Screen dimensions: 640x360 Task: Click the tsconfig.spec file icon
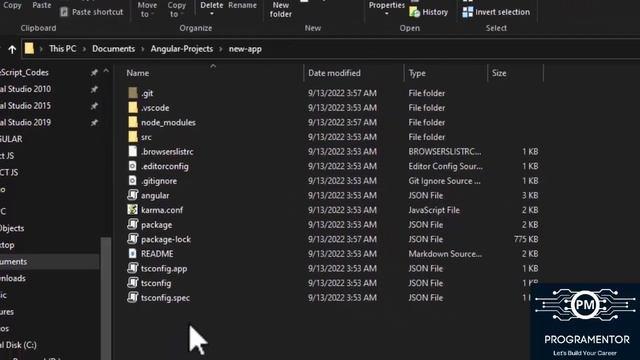click(133, 297)
